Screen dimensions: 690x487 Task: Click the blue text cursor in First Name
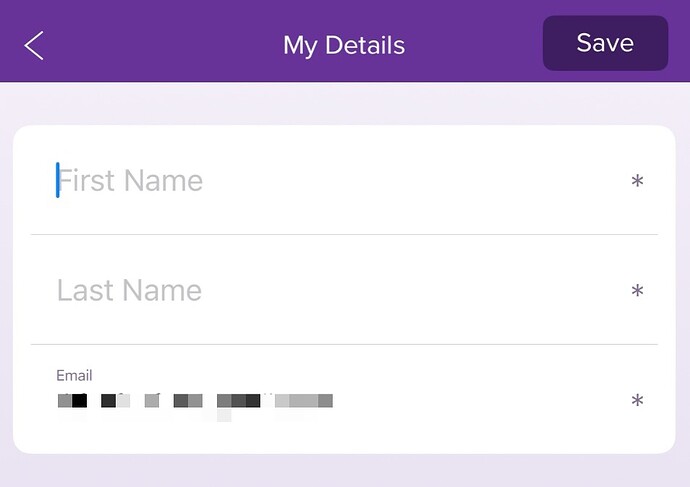[58, 180]
